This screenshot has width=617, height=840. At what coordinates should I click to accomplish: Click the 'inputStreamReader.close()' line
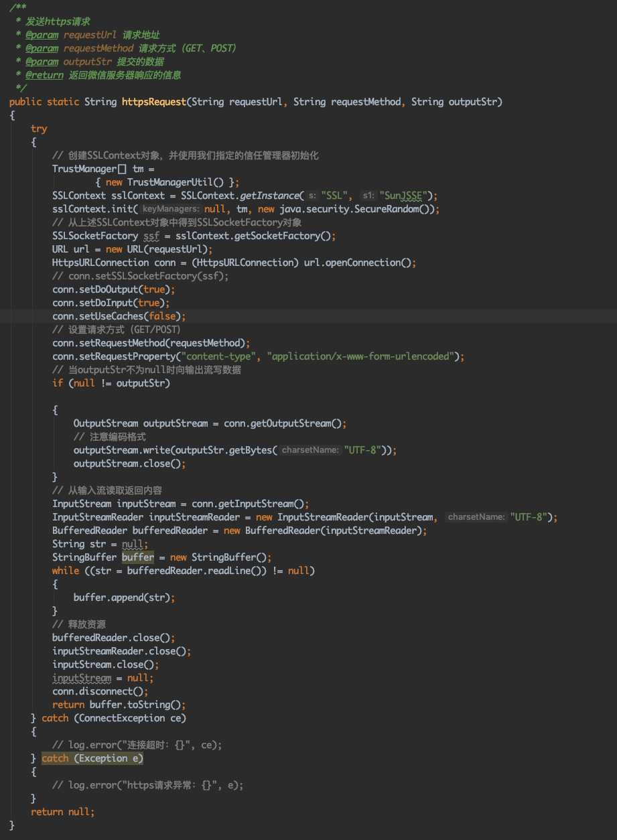pyautogui.click(x=122, y=651)
